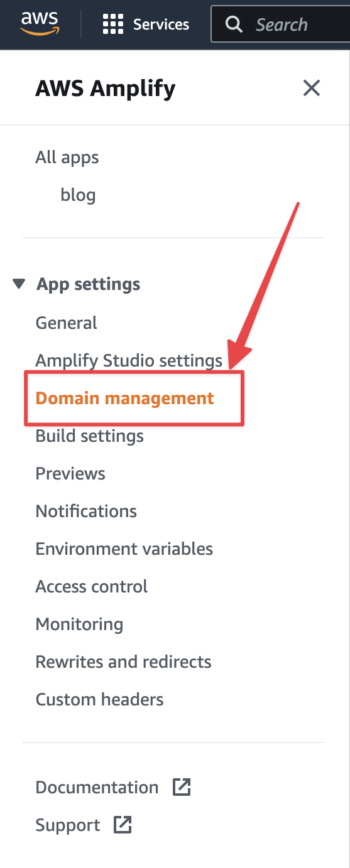This screenshot has height=868, width=350.
Task: Go to All apps
Action: click(67, 157)
